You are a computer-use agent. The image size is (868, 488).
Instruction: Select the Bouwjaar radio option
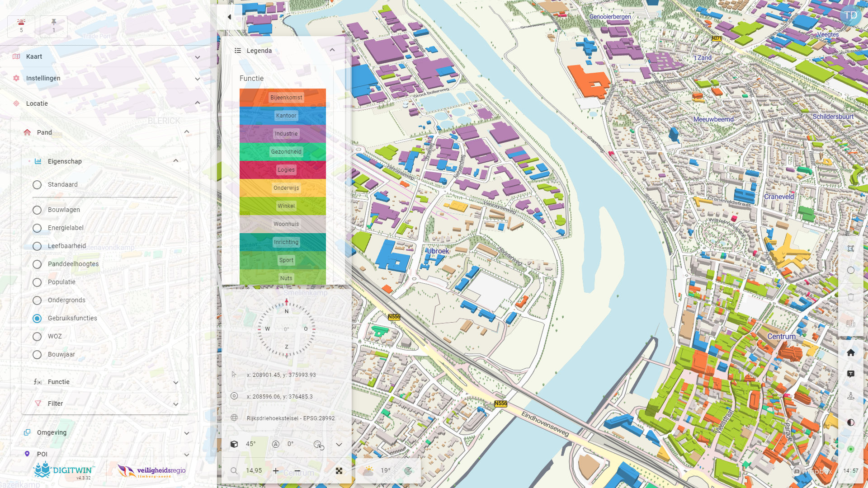[37, 355]
